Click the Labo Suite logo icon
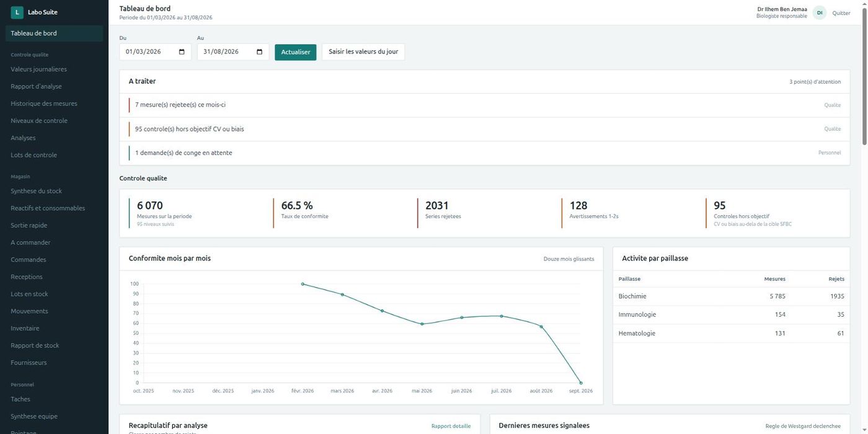868x434 pixels. click(17, 12)
